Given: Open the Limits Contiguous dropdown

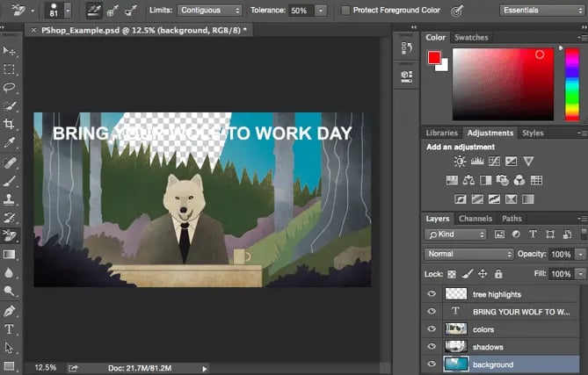Looking at the screenshot, I should 210,11.
